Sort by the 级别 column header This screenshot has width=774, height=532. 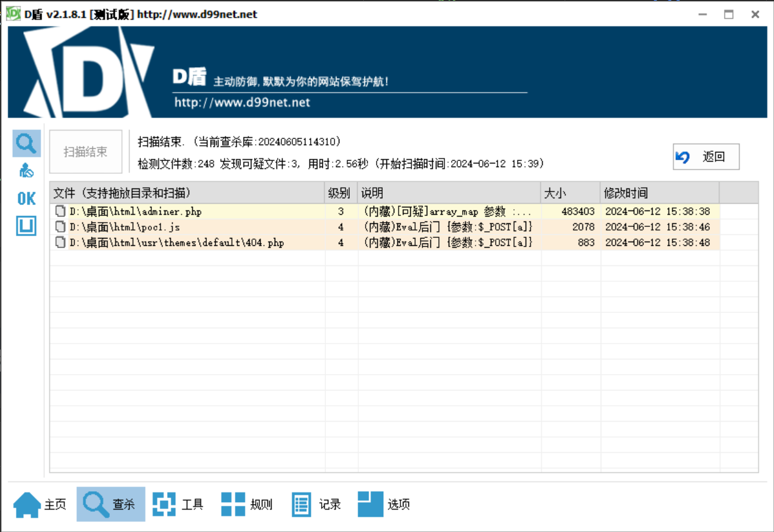(341, 193)
